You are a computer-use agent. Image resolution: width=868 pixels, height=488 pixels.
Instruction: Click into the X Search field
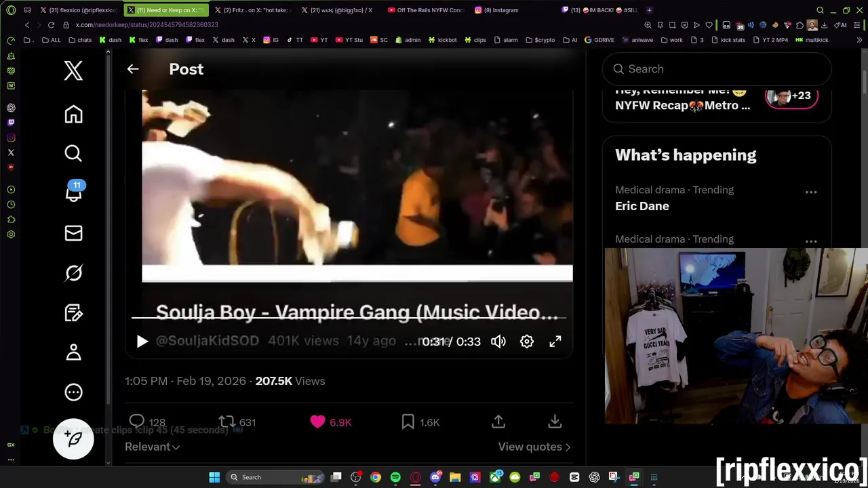pyautogui.click(x=717, y=69)
